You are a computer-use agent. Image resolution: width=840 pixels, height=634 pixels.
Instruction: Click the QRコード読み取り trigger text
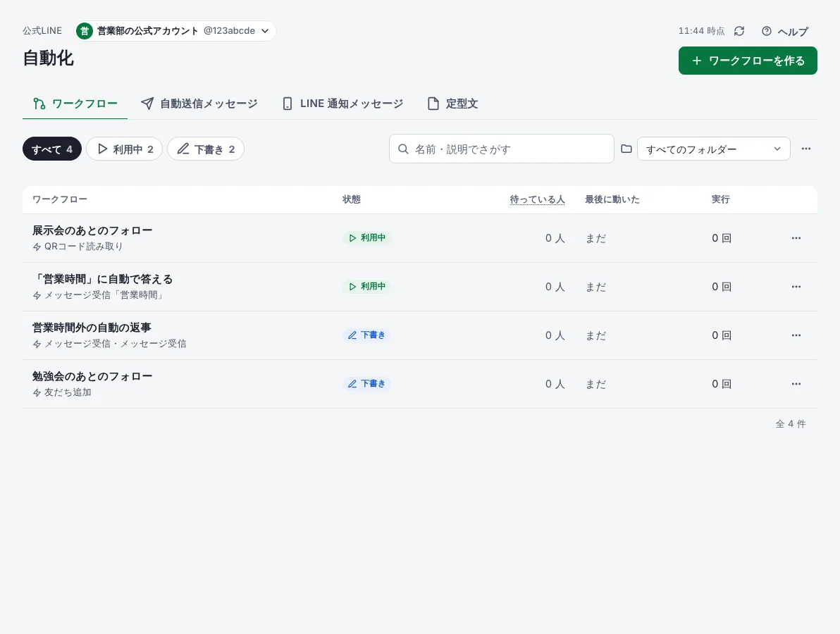(x=84, y=247)
